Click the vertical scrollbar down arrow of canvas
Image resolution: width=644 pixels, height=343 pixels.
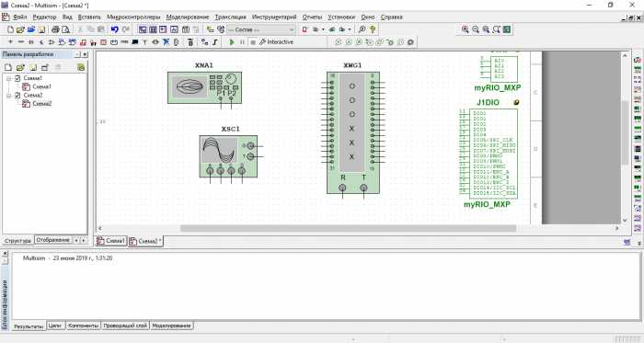[x=625, y=221]
